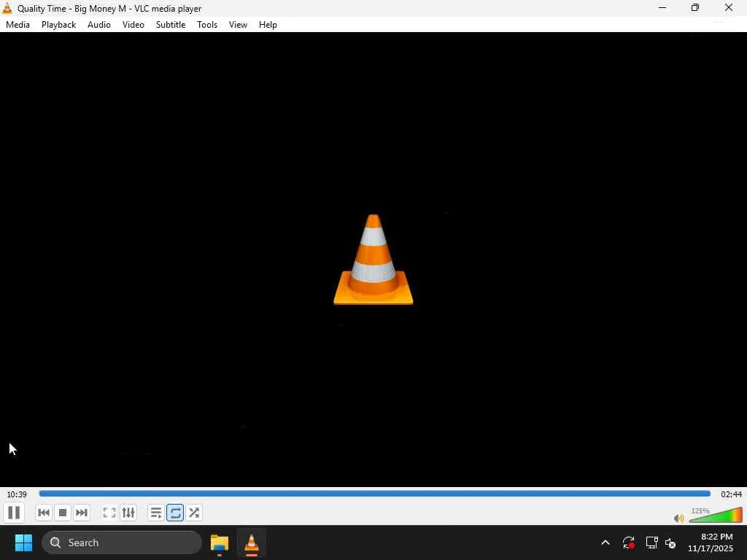Open the Windows Start menu
The width and height of the screenshot is (747, 560).
23,542
